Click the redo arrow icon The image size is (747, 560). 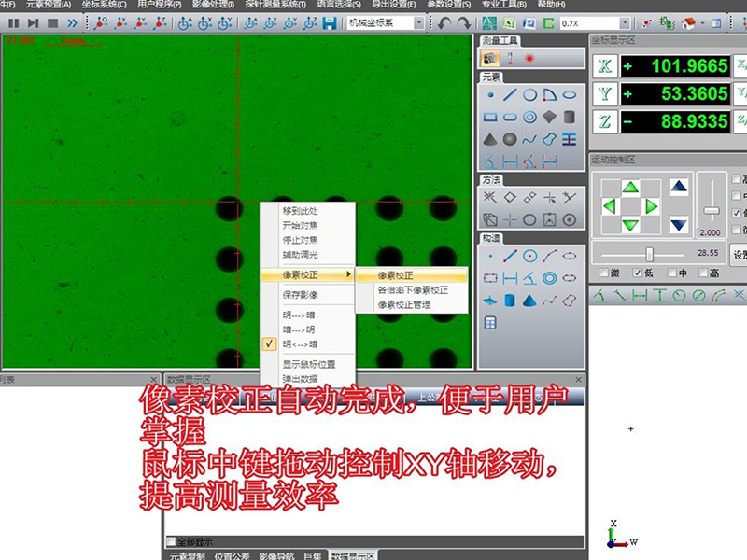[463, 22]
